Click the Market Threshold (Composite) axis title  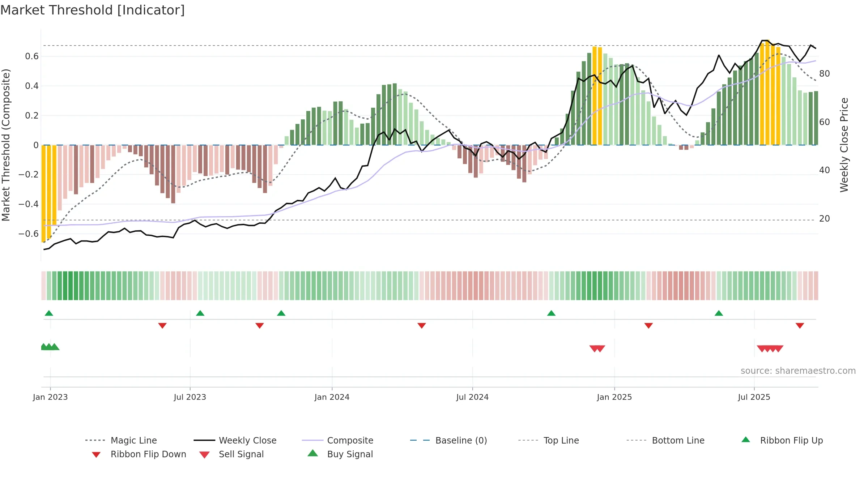coord(6,145)
